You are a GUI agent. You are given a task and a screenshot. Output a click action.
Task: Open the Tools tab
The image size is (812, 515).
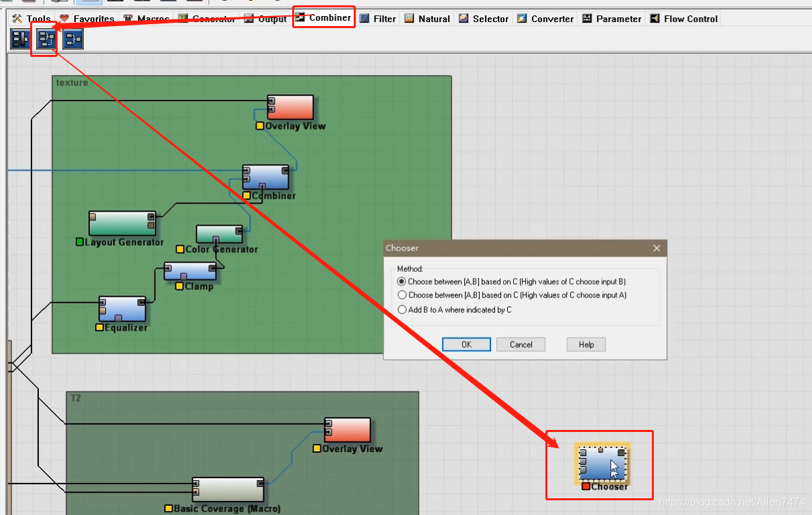tap(31, 19)
